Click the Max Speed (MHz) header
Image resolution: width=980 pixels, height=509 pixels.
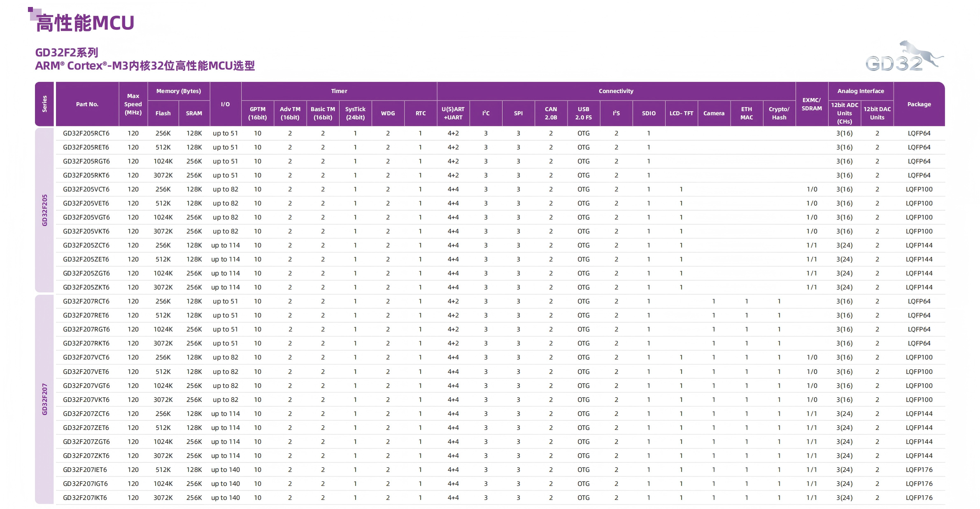pos(133,104)
